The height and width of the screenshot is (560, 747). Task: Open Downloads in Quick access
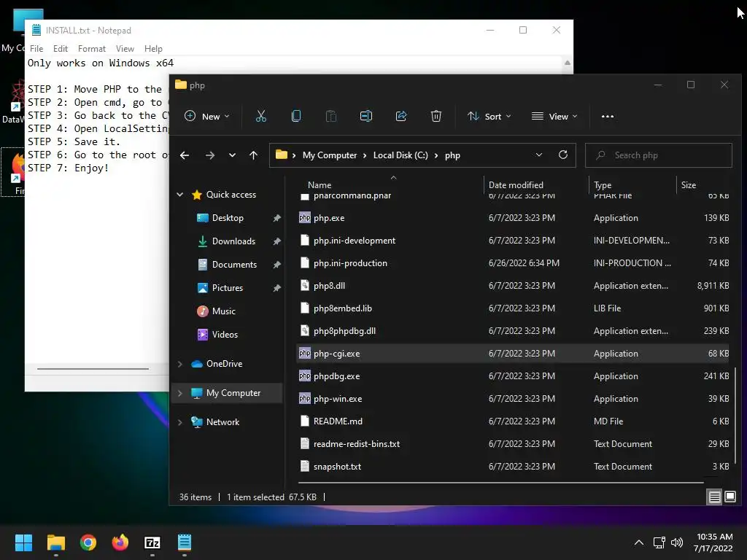click(x=233, y=241)
